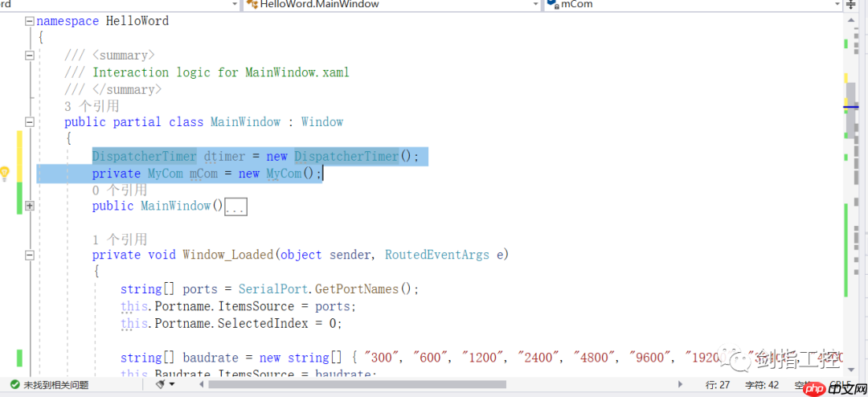Click 'SelectedIndex' in Portname line

coord(262,323)
